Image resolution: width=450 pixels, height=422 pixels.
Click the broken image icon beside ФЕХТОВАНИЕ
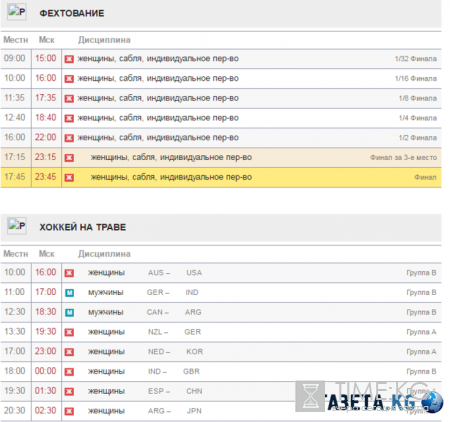(x=17, y=13)
